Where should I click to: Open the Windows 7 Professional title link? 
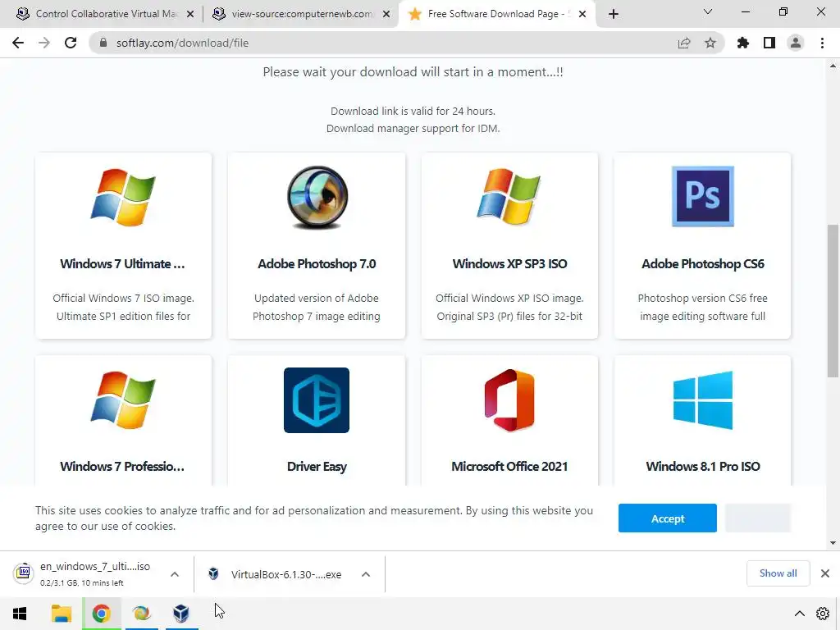[x=122, y=466]
